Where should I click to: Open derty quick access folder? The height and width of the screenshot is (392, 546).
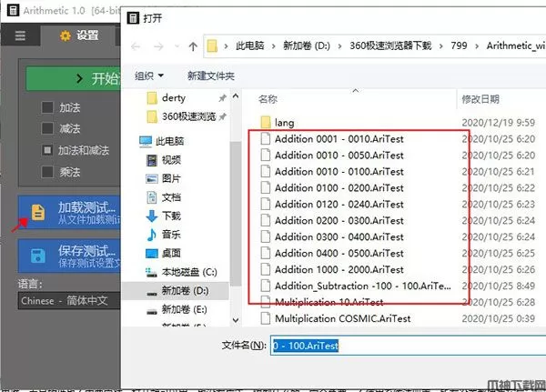coord(174,98)
